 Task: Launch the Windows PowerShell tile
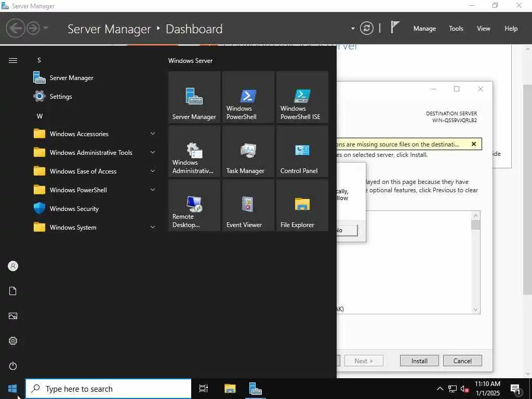tap(248, 97)
